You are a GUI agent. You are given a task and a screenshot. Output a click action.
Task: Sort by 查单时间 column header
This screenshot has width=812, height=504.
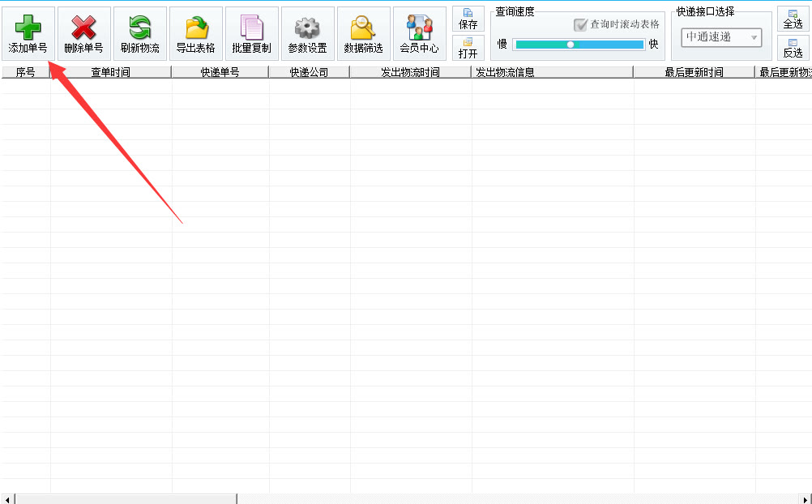click(111, 72)
